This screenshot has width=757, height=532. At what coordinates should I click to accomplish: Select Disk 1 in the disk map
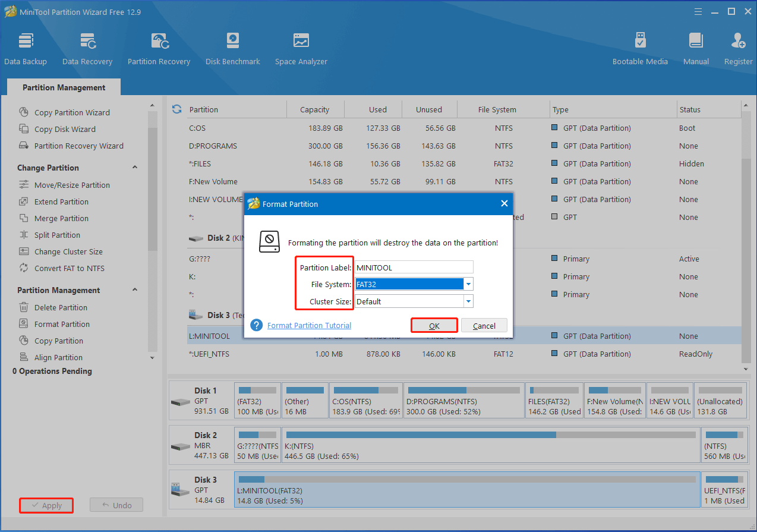click(201, 400)
